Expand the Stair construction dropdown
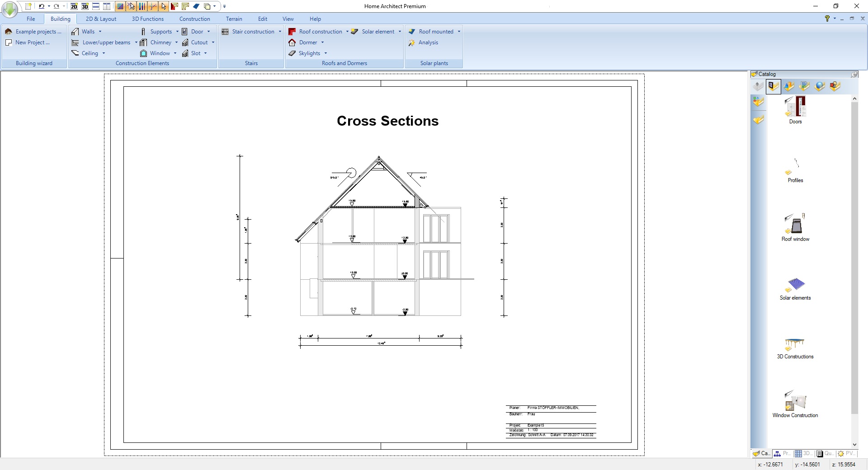Image resolution: width=868 pixels, height=470 pixels. (280, 31)
